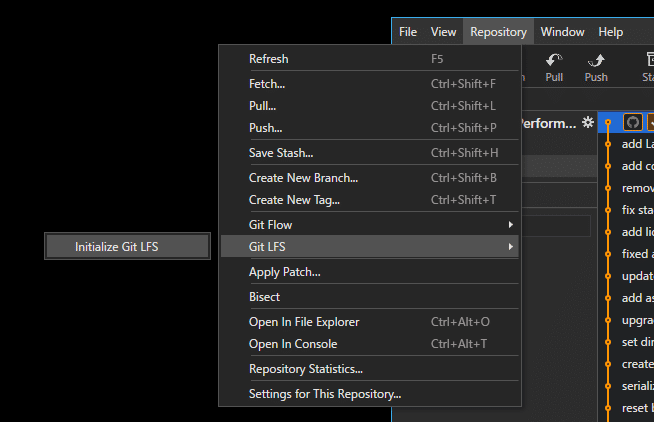Open Repository Statistics... entry
654x422 pixels.
[305, 369]
